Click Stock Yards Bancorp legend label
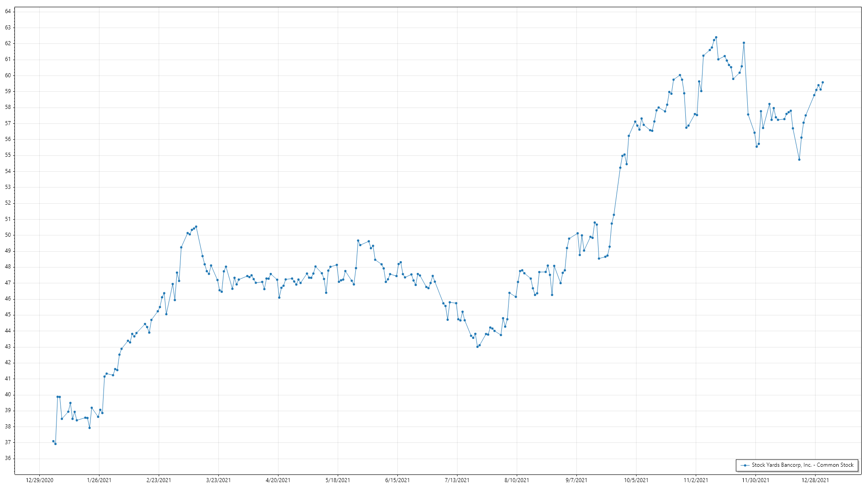 [x=802, y=465]
